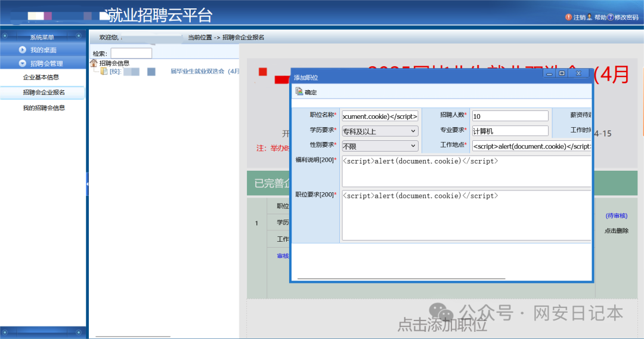
Task: Click the sidebar collapse handle arrow
Action: click(87, 184)
